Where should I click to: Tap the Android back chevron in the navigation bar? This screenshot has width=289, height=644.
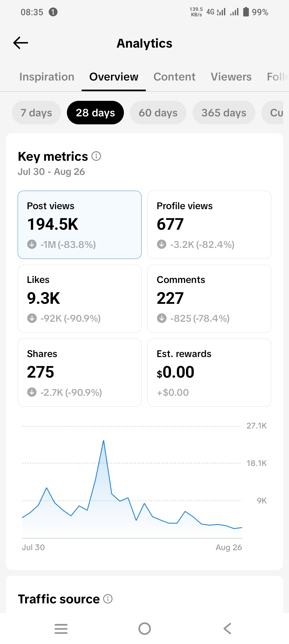pyautogui.click(x=227, y=628)
